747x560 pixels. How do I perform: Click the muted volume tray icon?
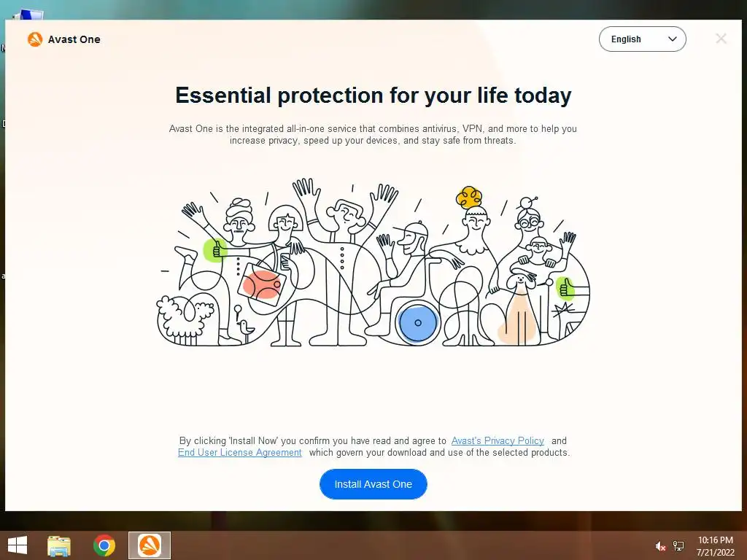pos(659,546)
